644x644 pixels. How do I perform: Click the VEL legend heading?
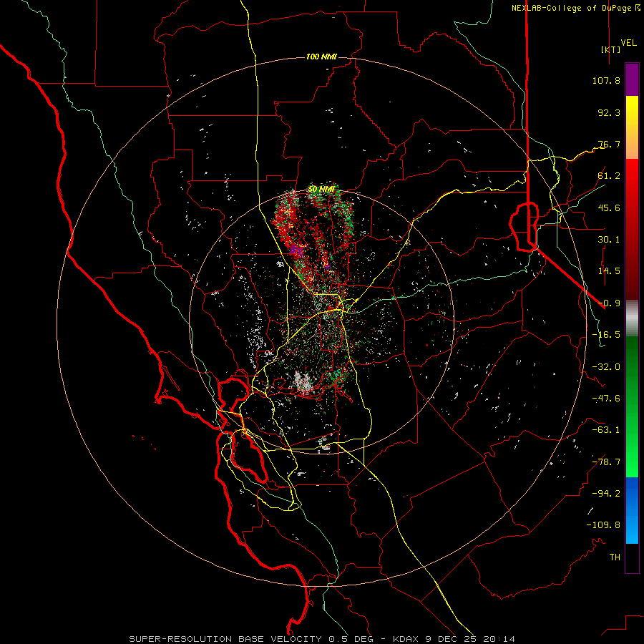coord(628,42)
